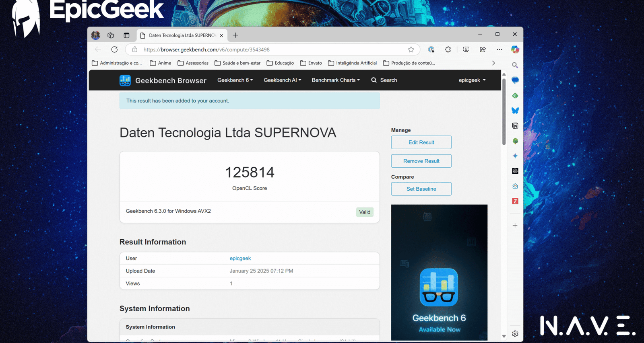
Task: Open the Extensions puzzle icon
Action: 448,49
